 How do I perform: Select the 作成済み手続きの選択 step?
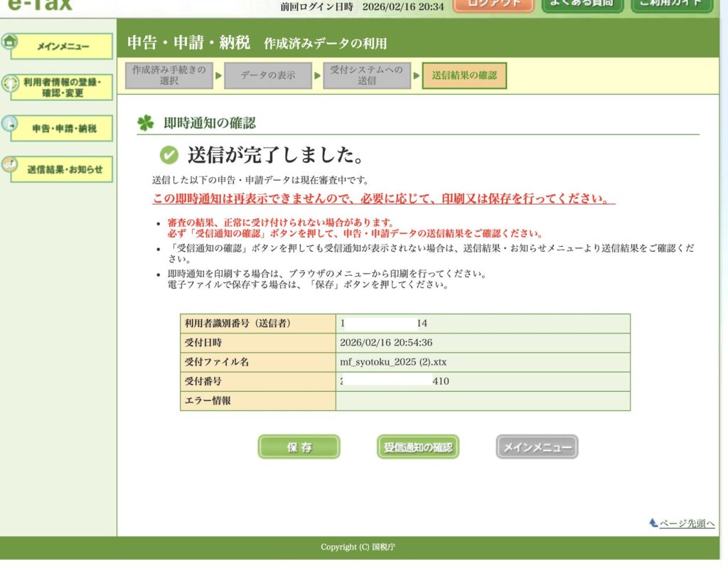tap(168, 75)
